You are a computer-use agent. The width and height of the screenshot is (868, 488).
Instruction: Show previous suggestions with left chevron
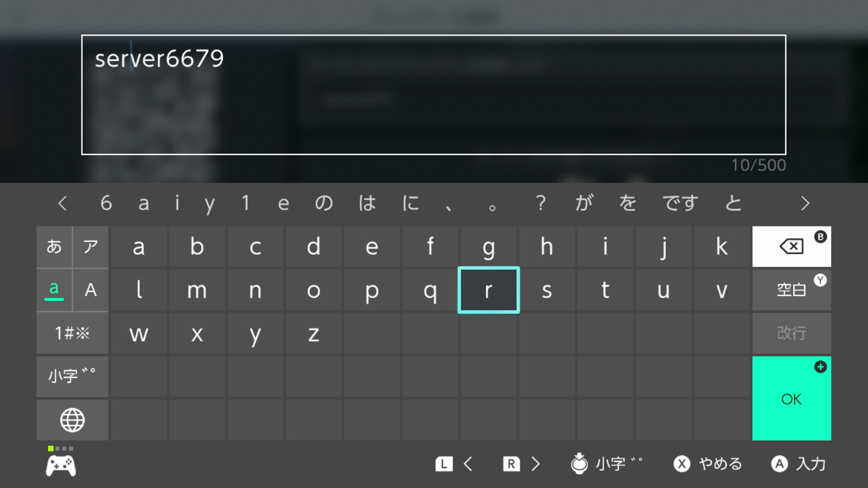click(63, 203)
